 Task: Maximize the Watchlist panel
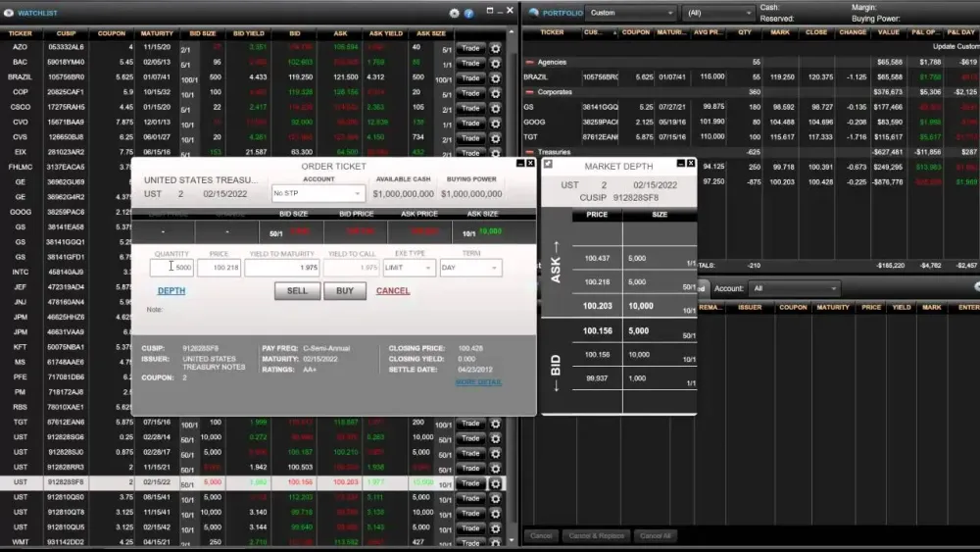[x=490, y=11]
